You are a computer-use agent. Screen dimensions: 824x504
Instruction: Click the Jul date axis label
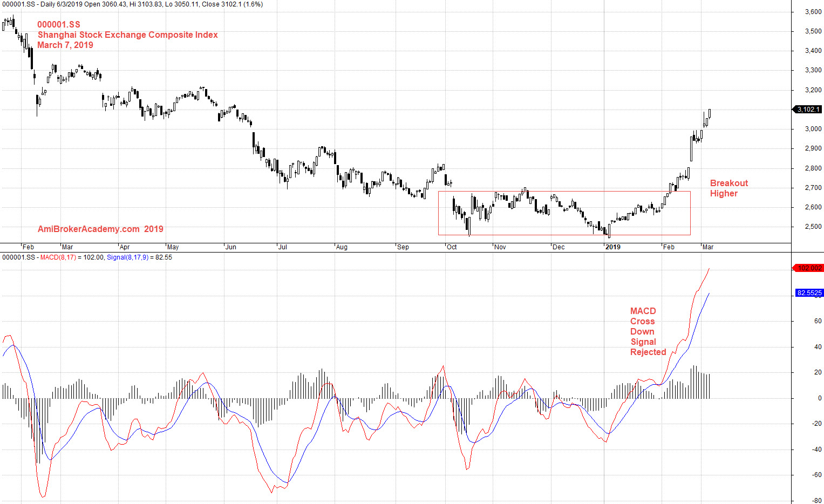(x=282, y=247)
